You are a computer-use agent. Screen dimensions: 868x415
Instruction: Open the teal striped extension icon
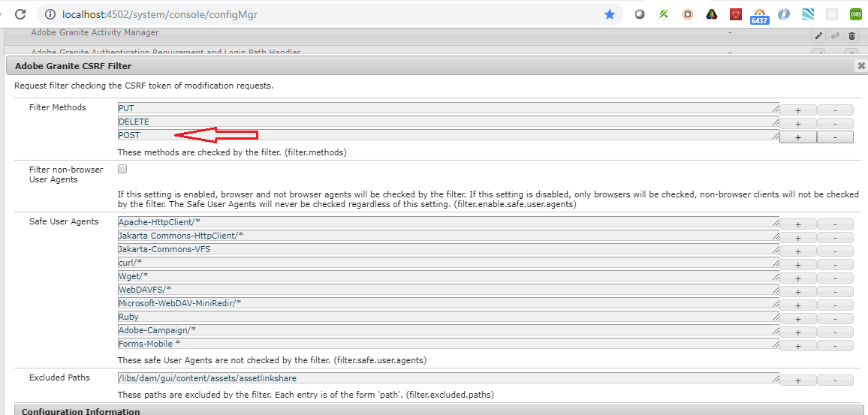[808, 14]
